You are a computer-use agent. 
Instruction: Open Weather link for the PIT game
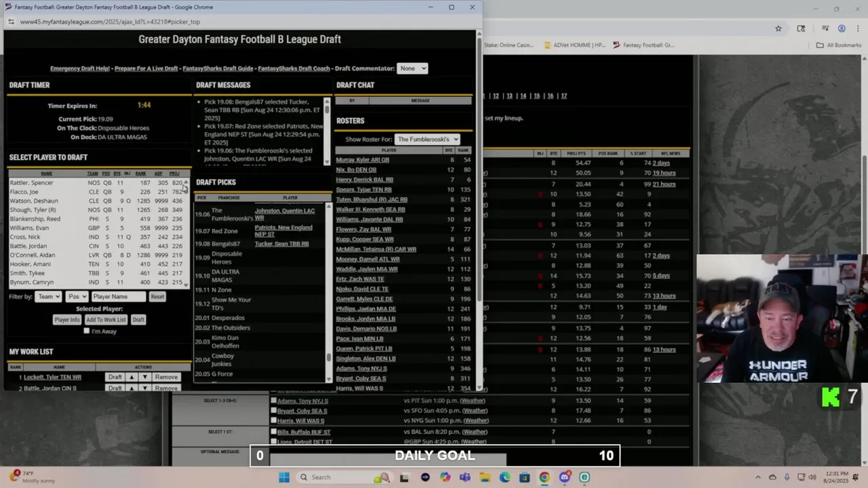(x=473, y=401)
